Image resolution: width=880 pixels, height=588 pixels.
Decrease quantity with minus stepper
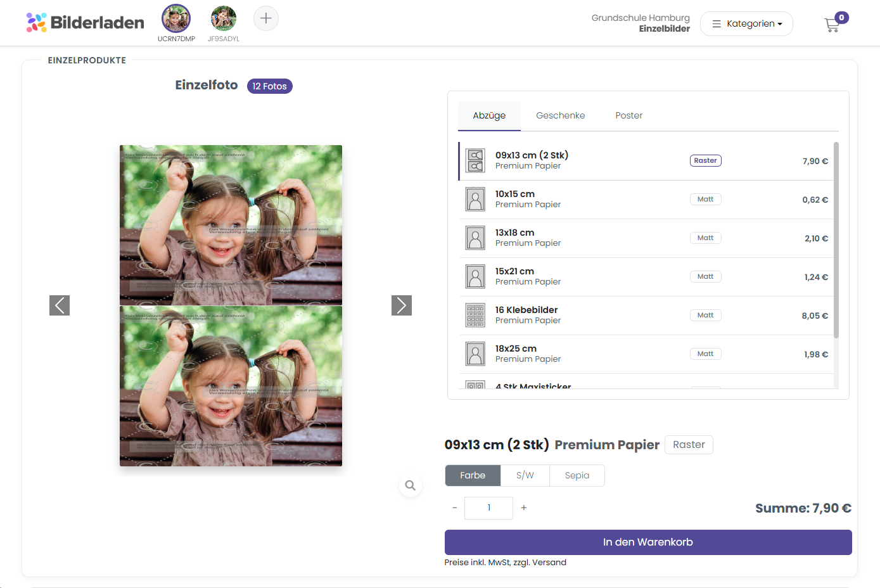(454, 508)
